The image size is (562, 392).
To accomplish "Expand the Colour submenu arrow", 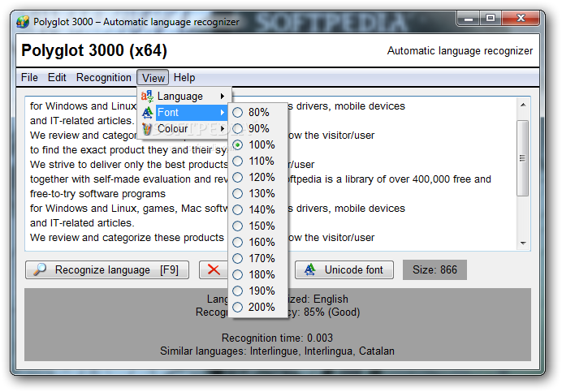I will click(x=223, y=128).
